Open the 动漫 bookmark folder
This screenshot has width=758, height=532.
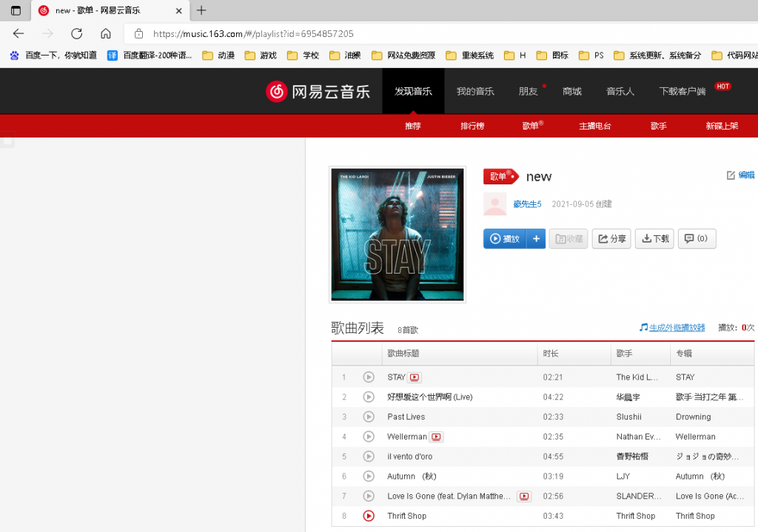[x=218, y=55]
